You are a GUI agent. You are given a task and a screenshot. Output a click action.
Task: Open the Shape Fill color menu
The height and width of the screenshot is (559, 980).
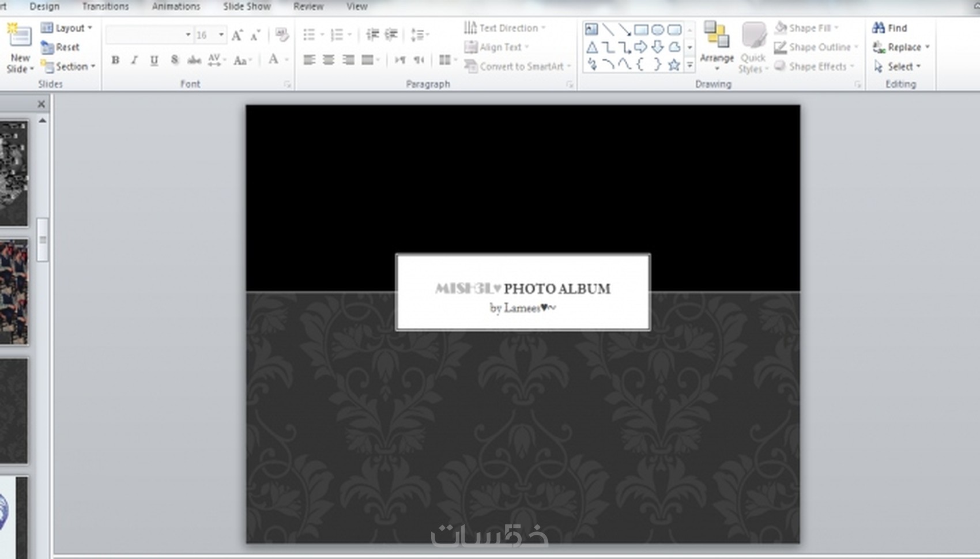pyautogui.click(x=806, y=28)
